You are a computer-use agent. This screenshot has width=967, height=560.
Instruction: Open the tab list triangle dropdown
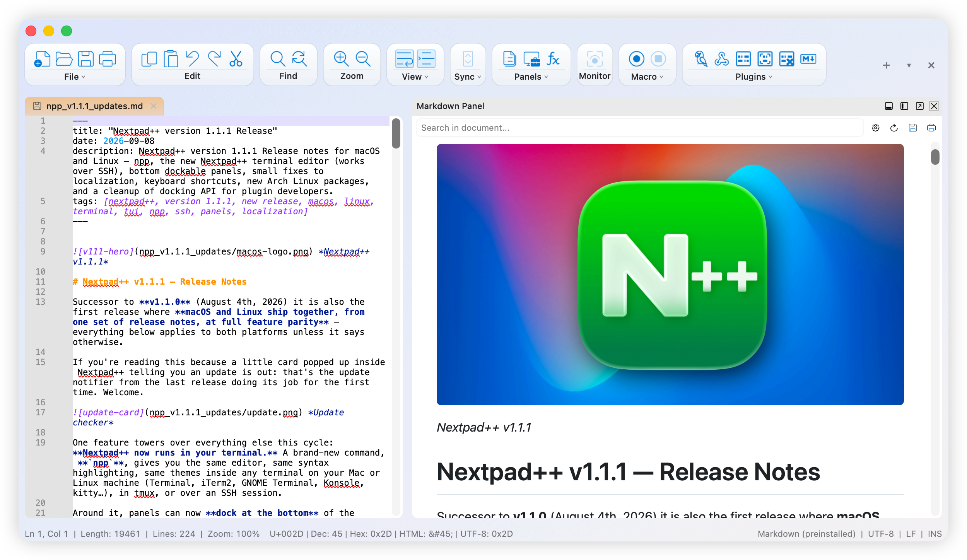[x=909, y=65]
